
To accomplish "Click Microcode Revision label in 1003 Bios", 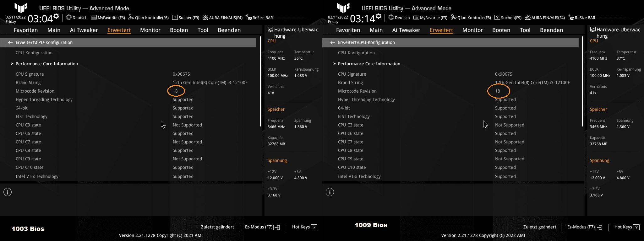I will coord(35,91).
